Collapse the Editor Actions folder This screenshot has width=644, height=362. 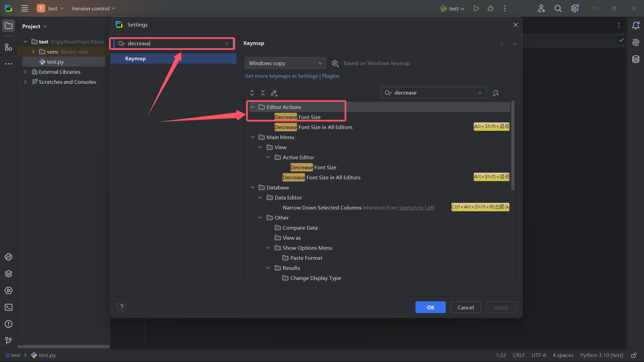coord(253,107)
